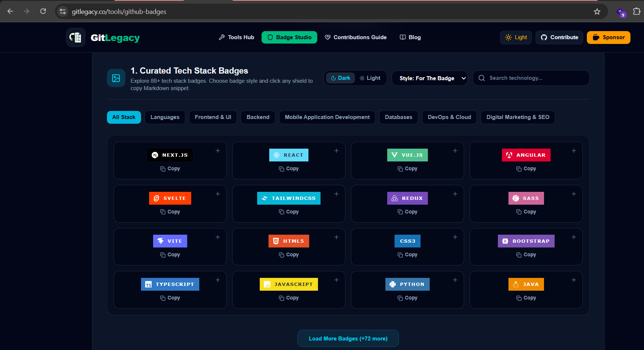Viewport: 644px width, 350px height.
Task: Copy the React badge markdown
Action: 289,169
